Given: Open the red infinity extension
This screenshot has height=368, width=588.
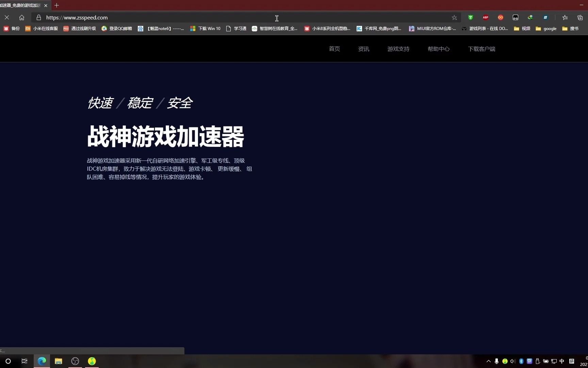Looking at the screenshot, I should tap(501, 17).
